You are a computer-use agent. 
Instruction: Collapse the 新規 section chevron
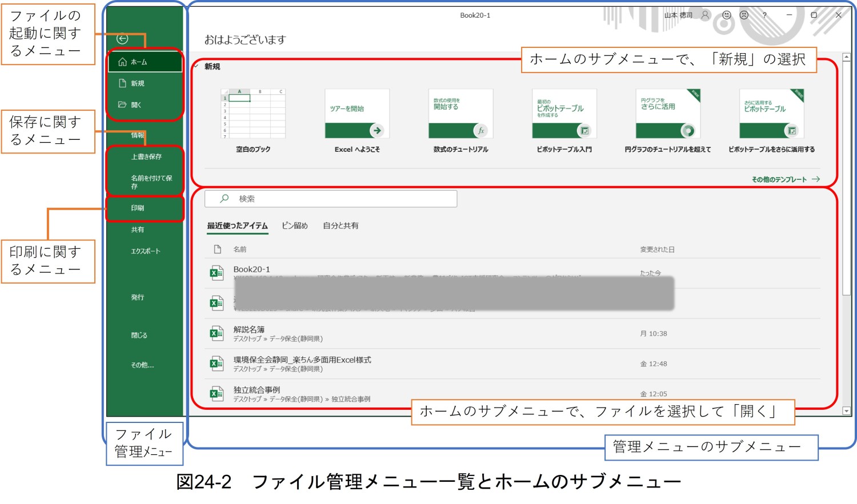coord(196,66)
